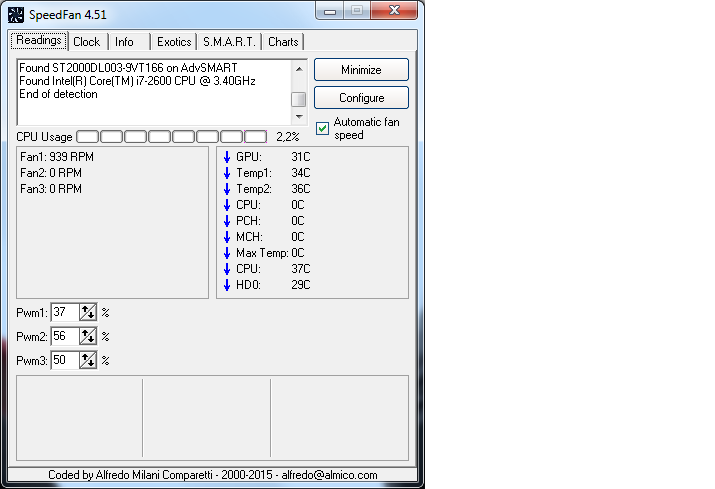The height and width of the screenshot is (489, 715).
Task: Click the blue arrow icon beside GPU
Action: click(227, 157)
